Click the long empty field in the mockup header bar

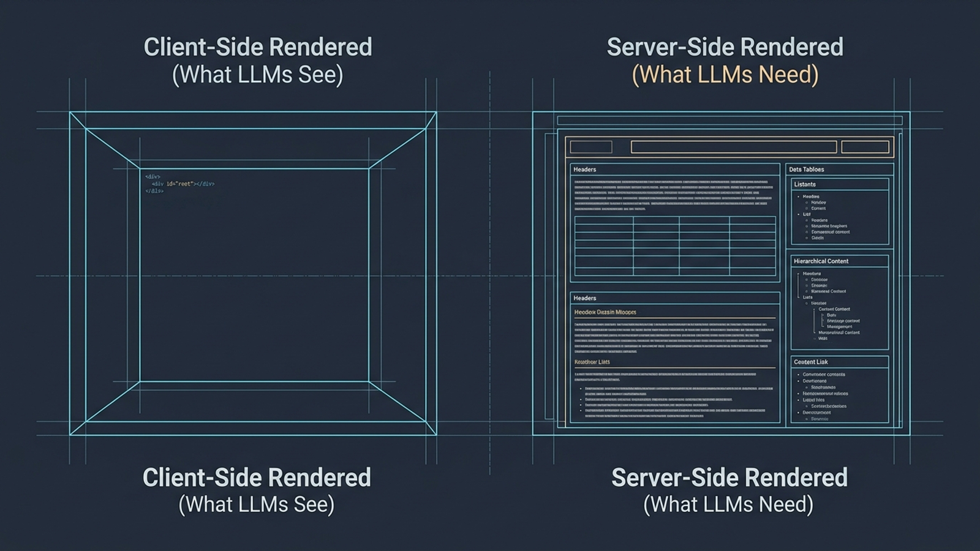734,147
